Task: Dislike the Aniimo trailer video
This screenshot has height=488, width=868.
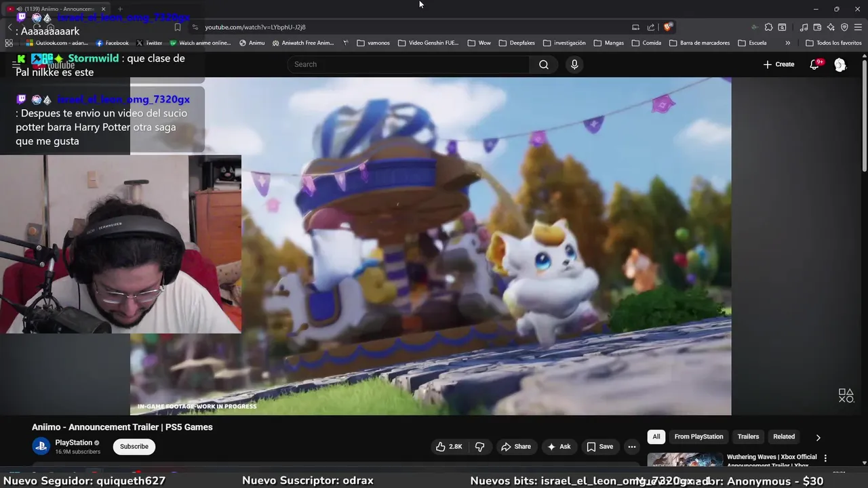Action: [479, 447]
